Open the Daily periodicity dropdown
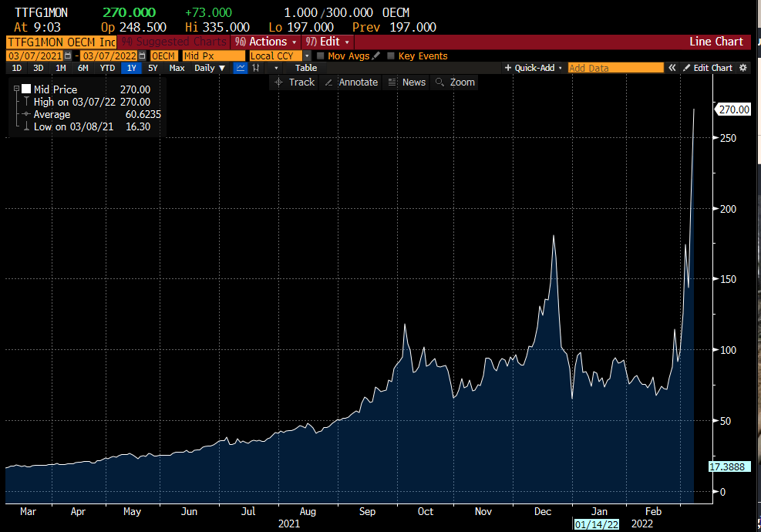The image size is (761, 532). (x=210, y=68)
